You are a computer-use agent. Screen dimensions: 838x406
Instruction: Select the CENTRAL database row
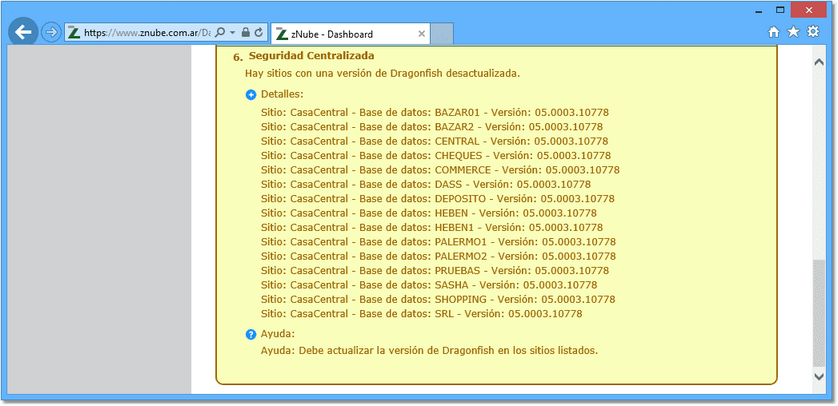click(434, 142)
